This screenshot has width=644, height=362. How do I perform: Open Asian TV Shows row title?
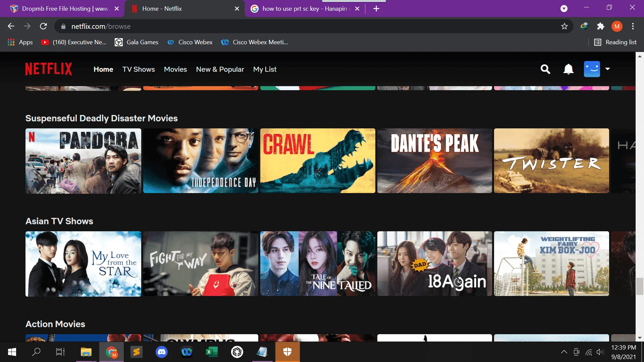tap(59, 221)
